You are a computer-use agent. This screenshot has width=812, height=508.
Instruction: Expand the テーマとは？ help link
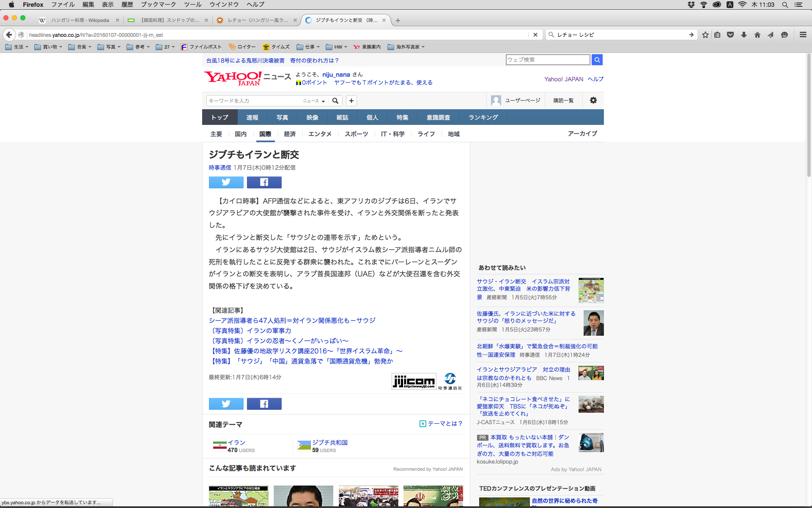coord(441,424)
